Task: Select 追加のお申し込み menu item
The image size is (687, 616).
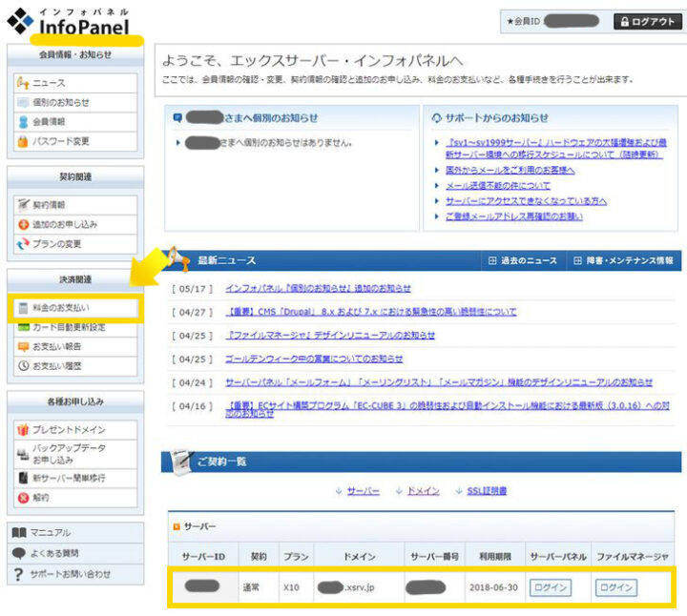Action: tap(75, 224)
